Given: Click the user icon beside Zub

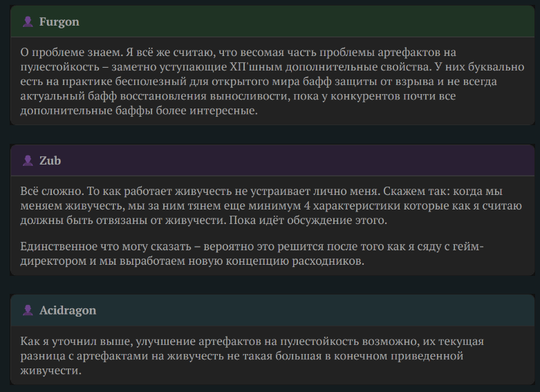Looking at the screenshot, I should coord(28,160).
